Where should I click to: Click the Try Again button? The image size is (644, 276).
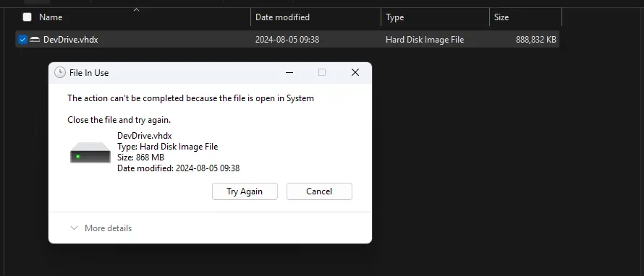click(x=245, y=191)
